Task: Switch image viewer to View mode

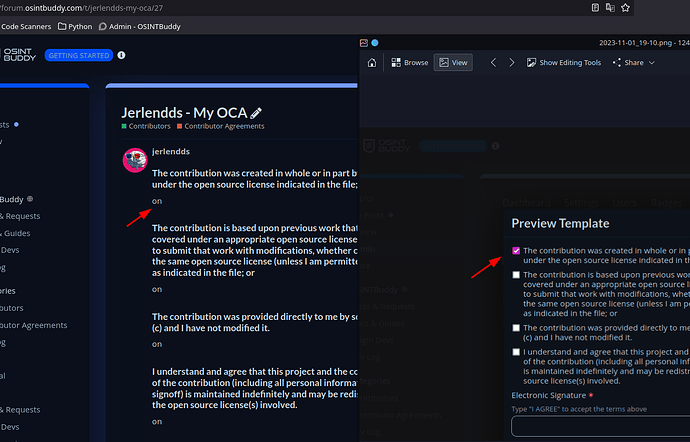Action: click(x=453, y=63)
